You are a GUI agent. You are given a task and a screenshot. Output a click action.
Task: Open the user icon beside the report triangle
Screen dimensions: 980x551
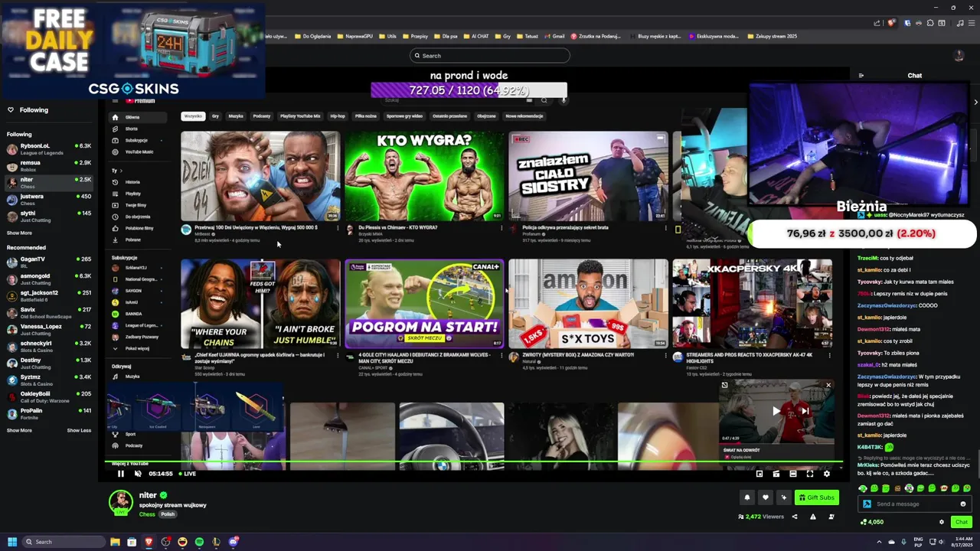pos(831,517)
